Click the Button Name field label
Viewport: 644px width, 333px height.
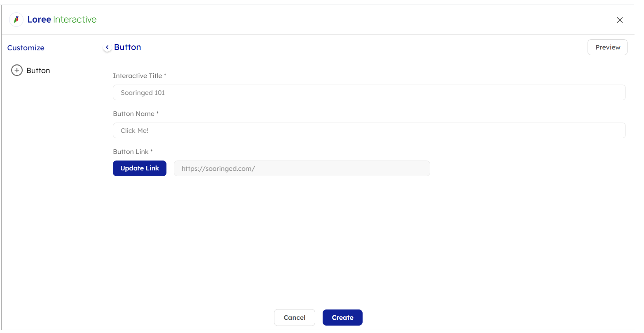point(133,114)
